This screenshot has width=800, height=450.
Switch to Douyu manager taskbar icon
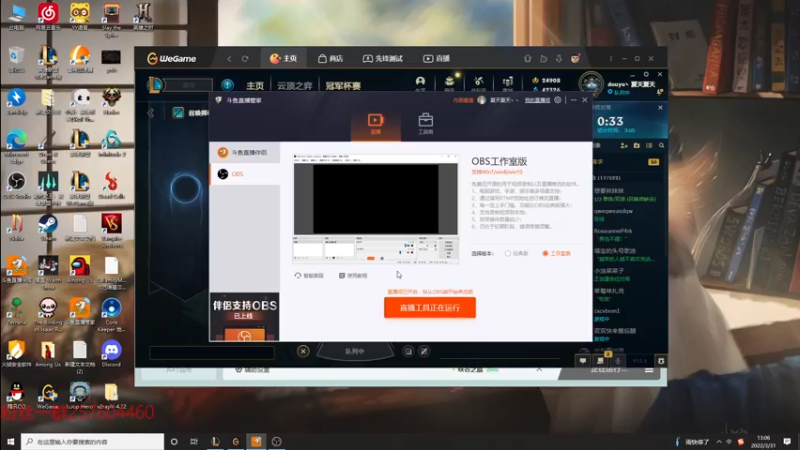256,441
